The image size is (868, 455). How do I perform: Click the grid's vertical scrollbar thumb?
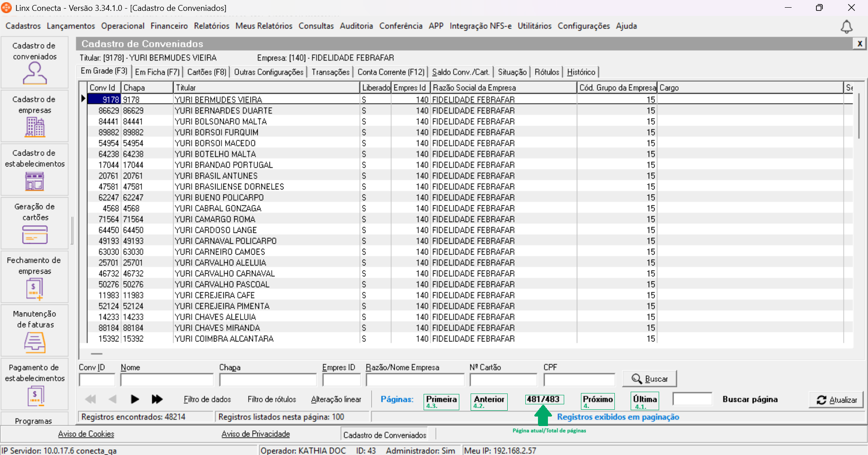tap(859, 116)
